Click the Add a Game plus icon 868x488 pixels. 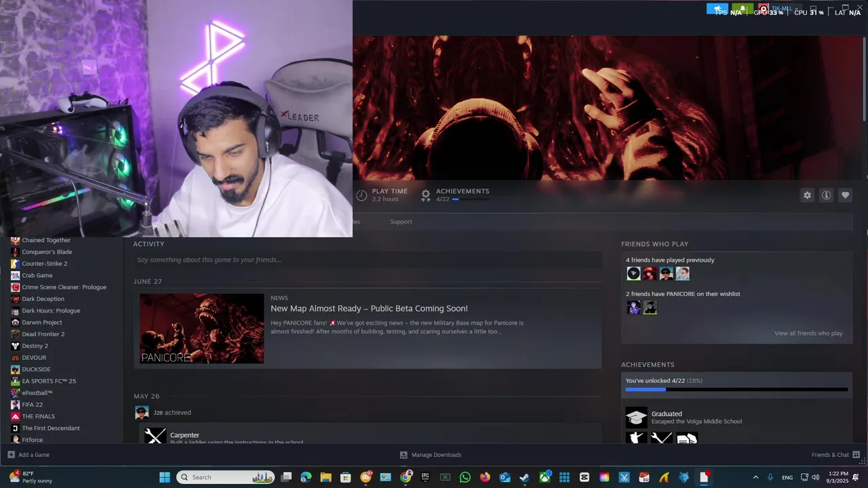click(x=11, y=455)
